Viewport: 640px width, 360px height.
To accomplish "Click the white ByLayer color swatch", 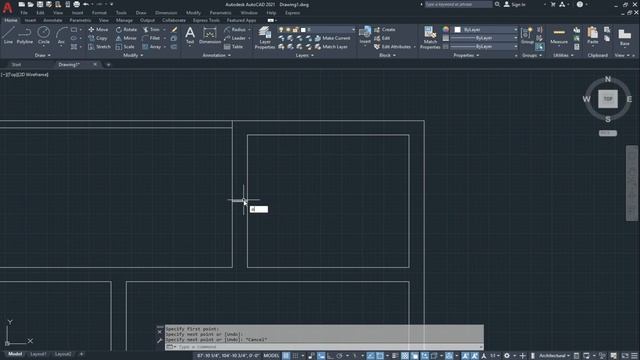I will pos(458,29).
